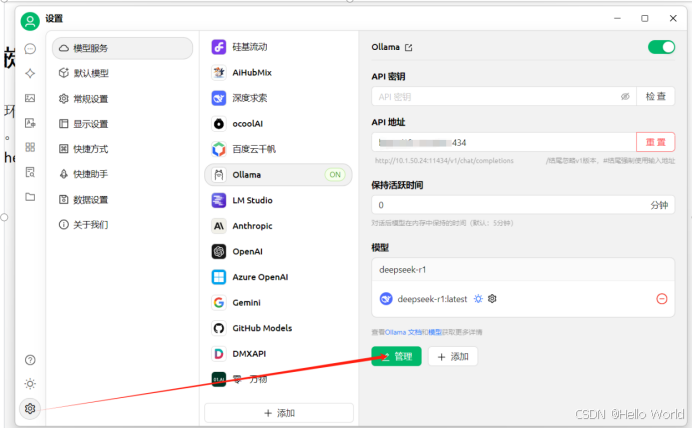Viewport: 693px width, 428px height.
Task: Select the Anthropic provider
Action: pyautogui.click(x=278, y=226)
